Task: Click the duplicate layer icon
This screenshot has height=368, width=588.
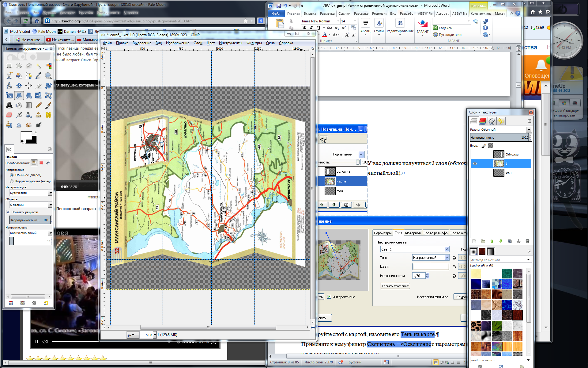Action: coord(510,241)
